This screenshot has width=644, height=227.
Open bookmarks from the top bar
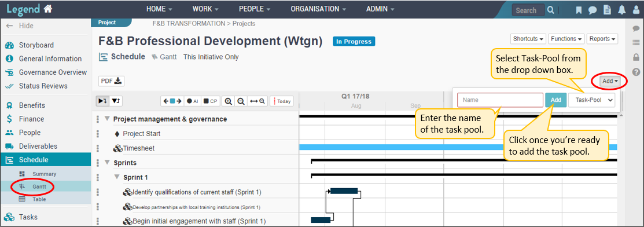(579, 10)
